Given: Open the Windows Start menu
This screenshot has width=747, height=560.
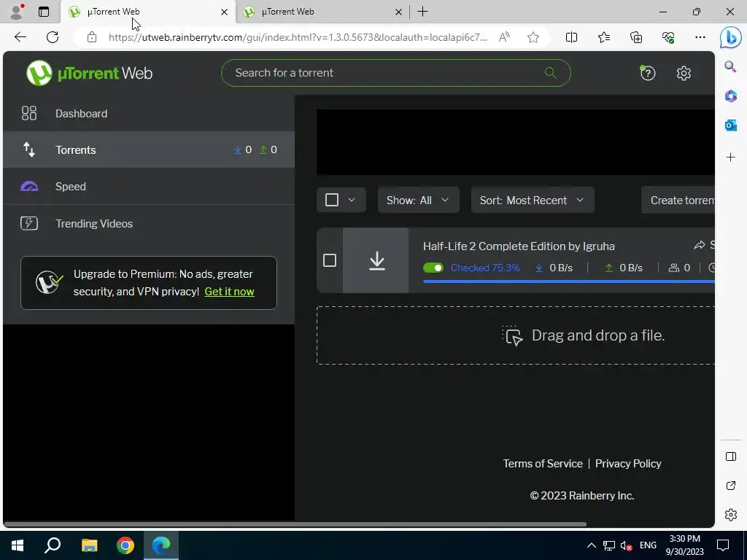Looking at the screenshot, I should click(x=18, y=545).
